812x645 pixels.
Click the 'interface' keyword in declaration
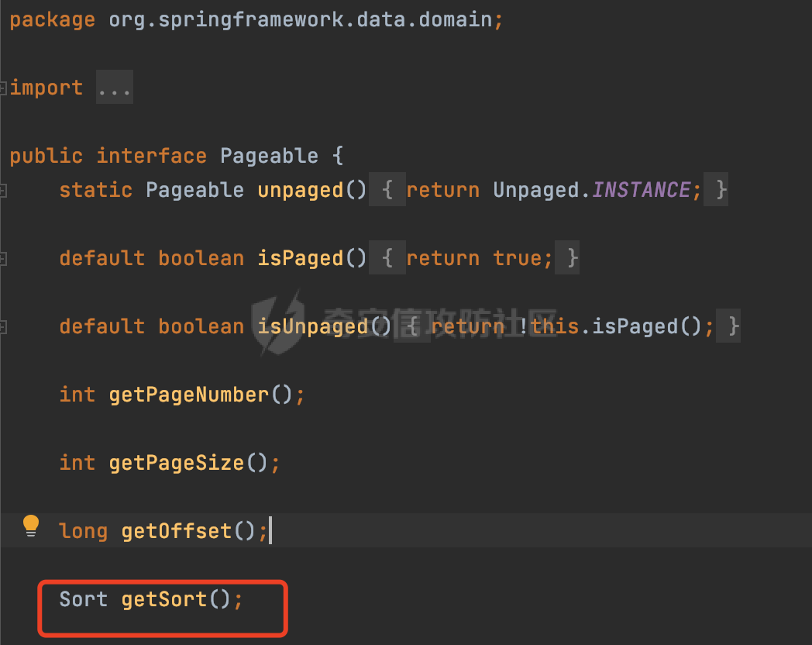click(x=151, y=156)
